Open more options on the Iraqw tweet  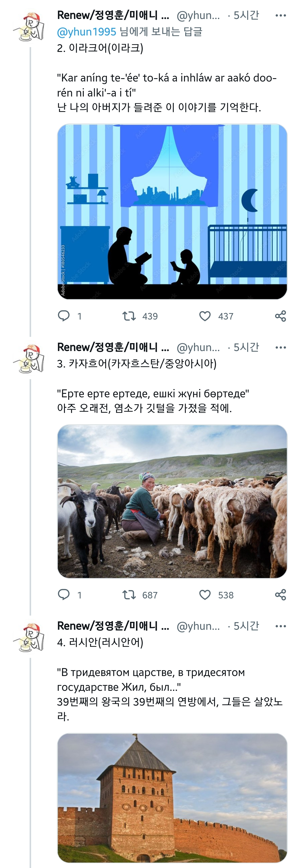tap(280, 15)
